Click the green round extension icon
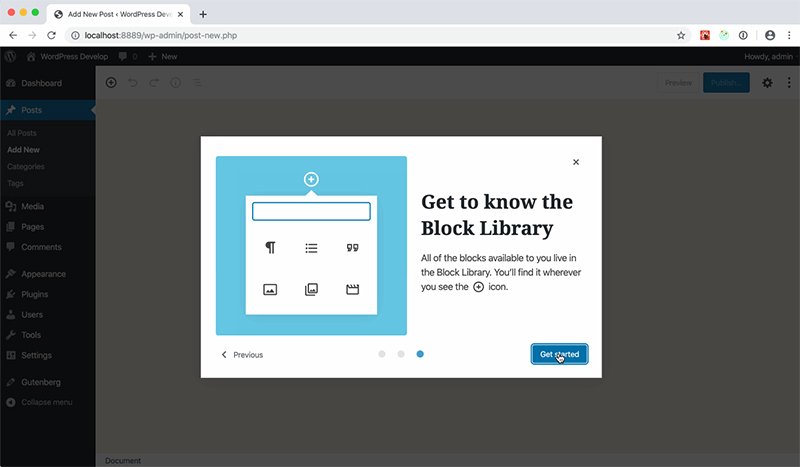Screen dimensions: 800x467 pyautogui.click(x=724, y=35)
